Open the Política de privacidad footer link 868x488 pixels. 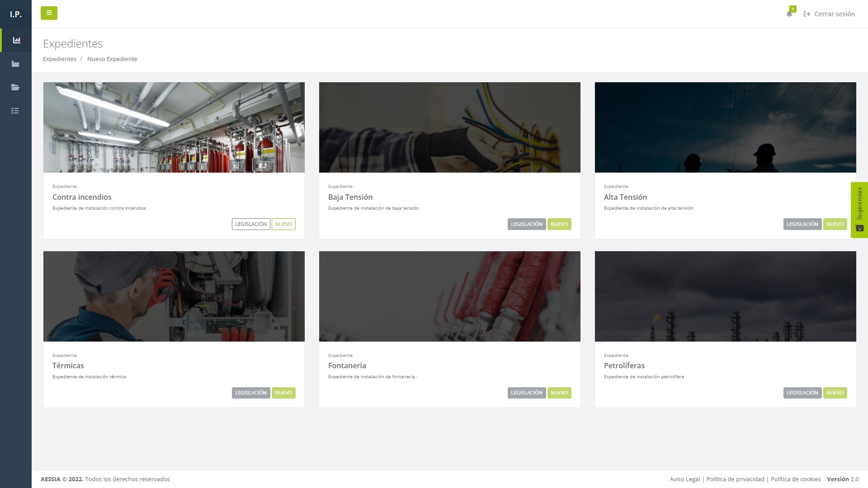[x=735, y=479]
